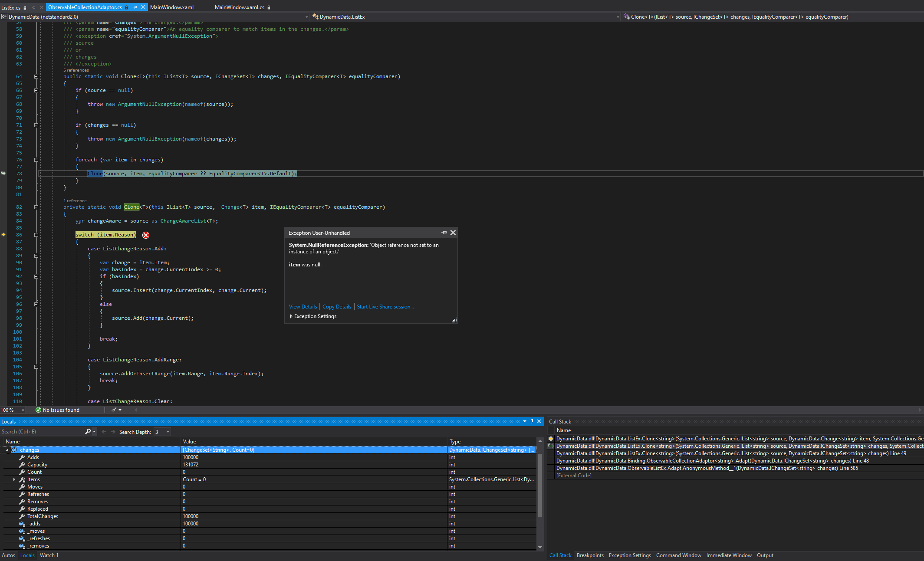Image resolution: width=924 pixels, height=561 pixels.
Task: Toggle auto-hide pin on the Locals panel
Action: (x=532, y=421)
